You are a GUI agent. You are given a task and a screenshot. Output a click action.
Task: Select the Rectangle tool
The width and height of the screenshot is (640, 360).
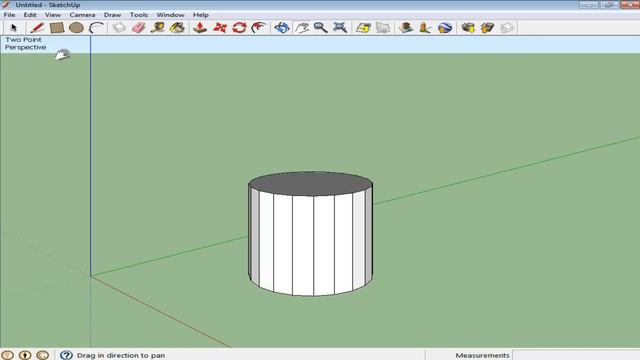57,28
